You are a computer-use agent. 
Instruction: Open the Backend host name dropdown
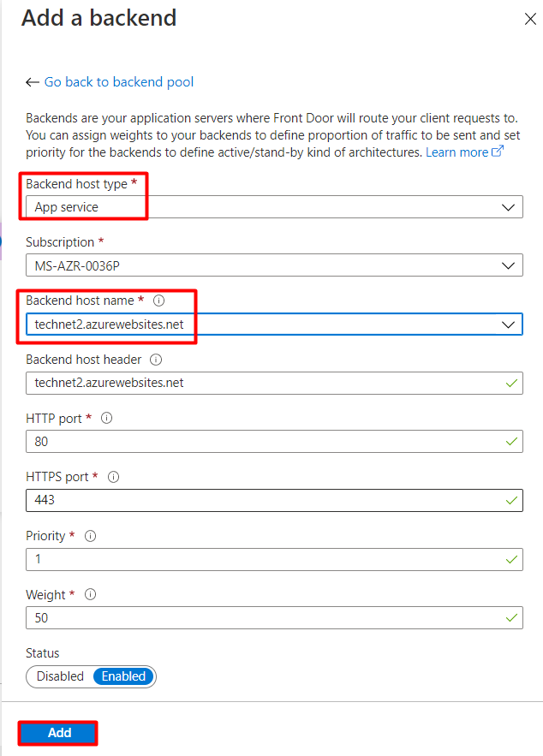274,324
